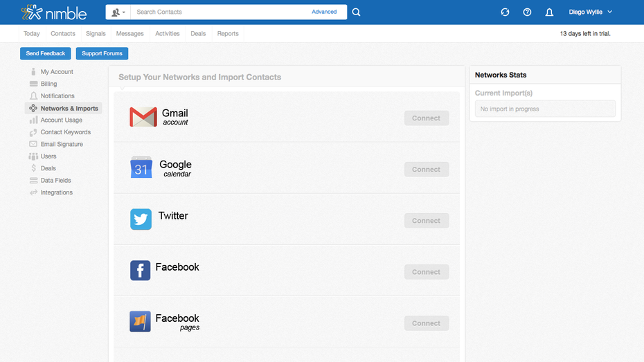Click the Deals dollar sign icon
This screenshot has height=362, width=644.
click(33, 168)
